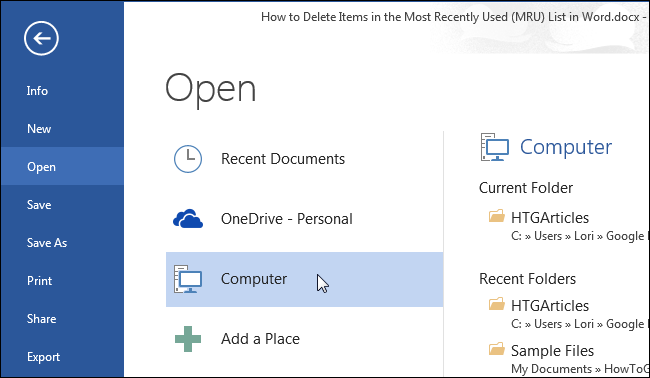Click the Recent Folders heading

(x=527, y=279)
